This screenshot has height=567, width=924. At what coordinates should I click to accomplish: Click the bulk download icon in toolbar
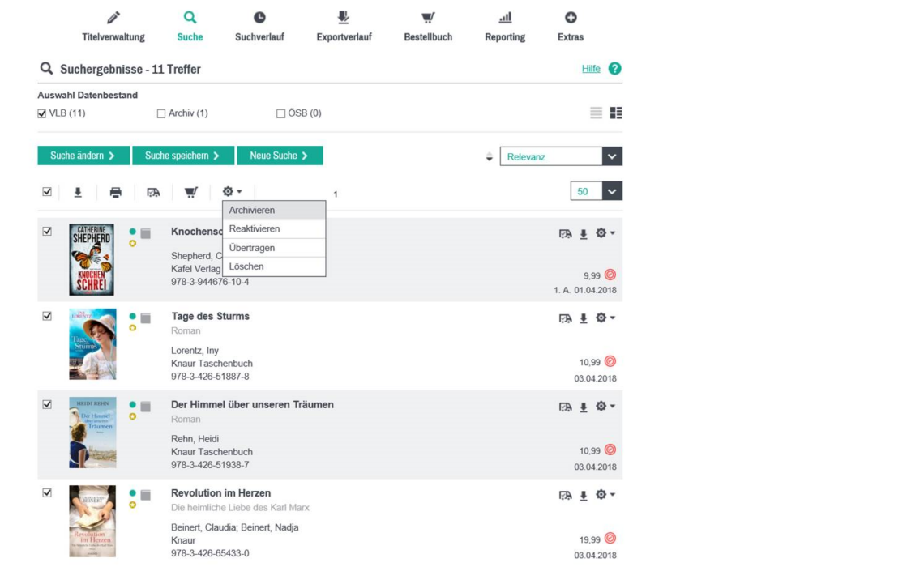[x=78, y=192]
